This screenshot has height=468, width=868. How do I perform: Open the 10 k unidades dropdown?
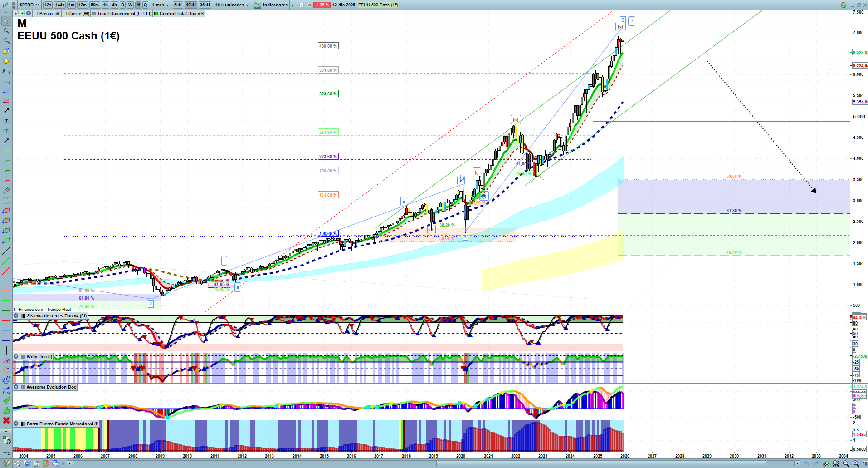tap(232, 5)
